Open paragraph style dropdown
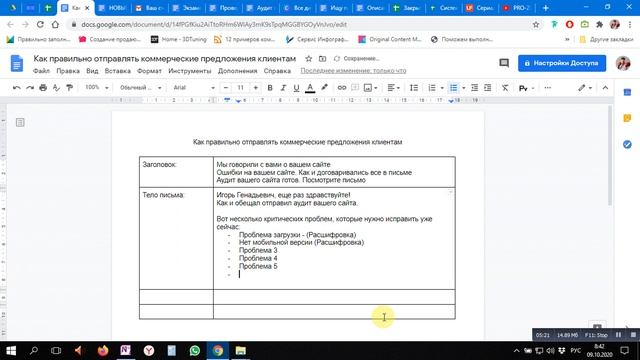640x360 pixels. click(140, 88)
